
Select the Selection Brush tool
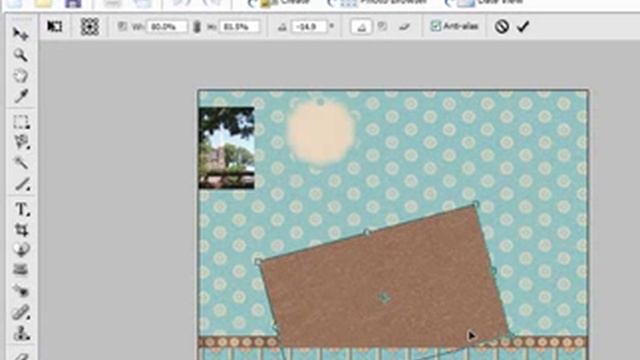tap(22, 184)
